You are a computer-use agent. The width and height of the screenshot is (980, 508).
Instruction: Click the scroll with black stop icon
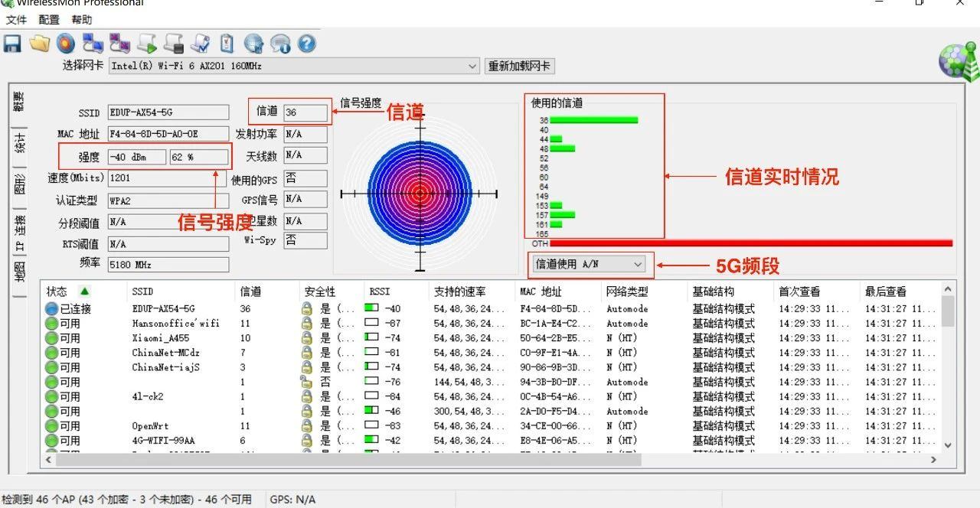point(174,44)
